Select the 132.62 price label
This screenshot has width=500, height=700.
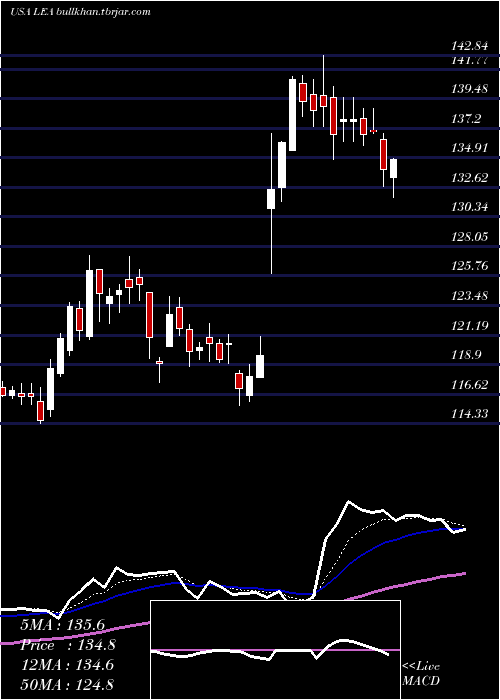tap(469, 178)
